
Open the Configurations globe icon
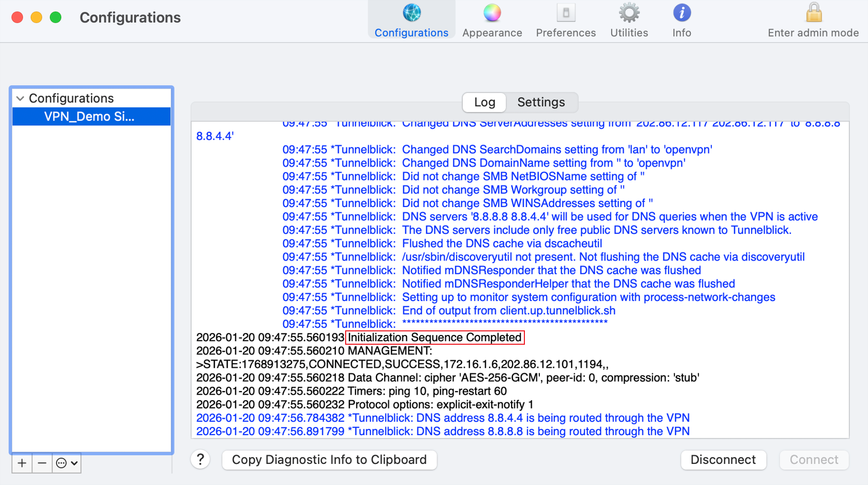pos(411,13)
